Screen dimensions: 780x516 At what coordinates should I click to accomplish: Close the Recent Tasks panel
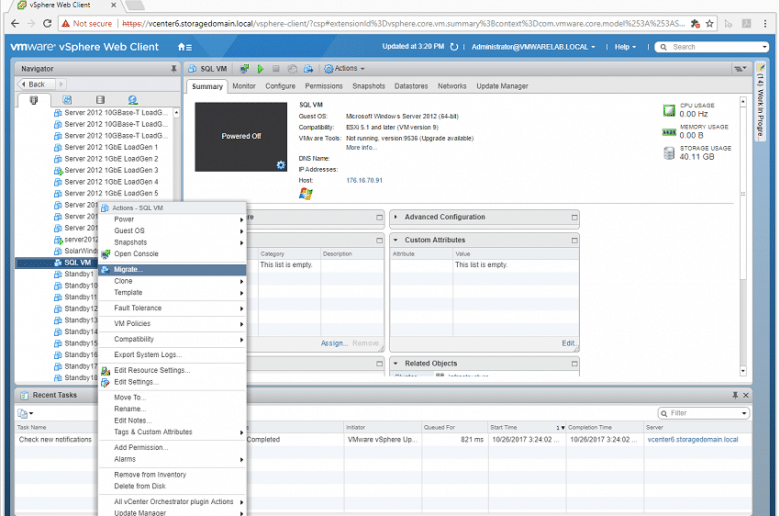(746, 395)
